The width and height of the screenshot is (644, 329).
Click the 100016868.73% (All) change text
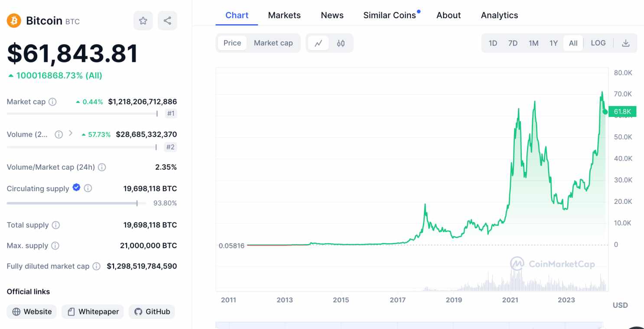59,76
